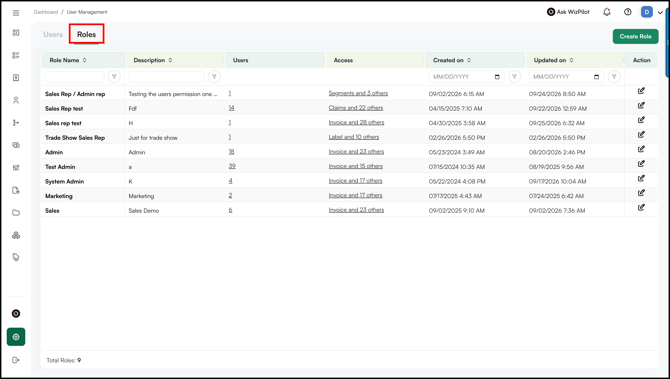This screenshot has height=379, width=670.
Task: Open the Updated on date filter field
Action: pyautogui.click(x=567, y=77)
